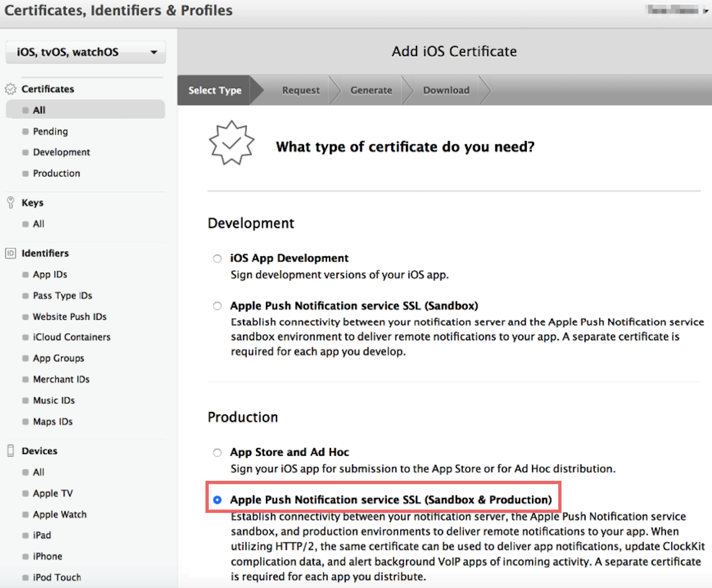This screenshot has width=712, height=588.
Task: Click the Identifiers ID badge icon
Action: (x=11, y=253)
